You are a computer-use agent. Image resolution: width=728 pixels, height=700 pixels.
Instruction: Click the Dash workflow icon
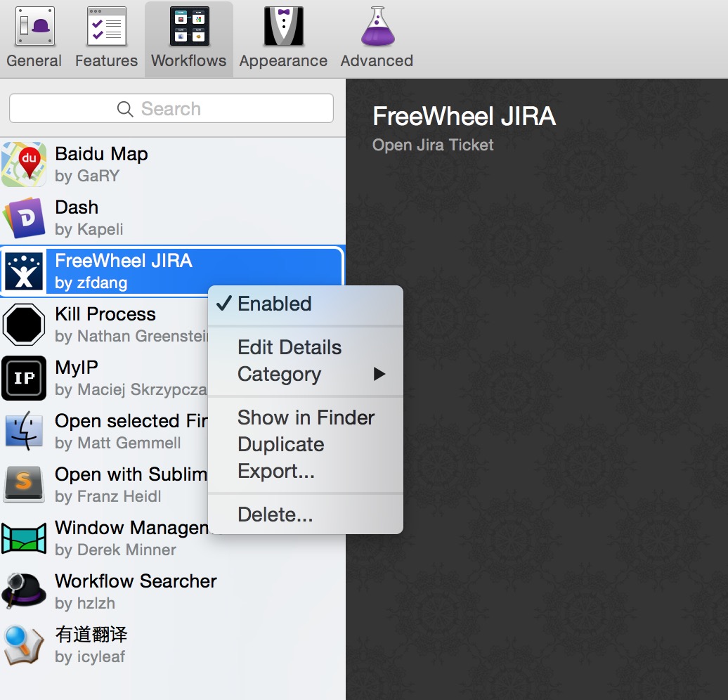pyautogui.click(x=24, y=218)
